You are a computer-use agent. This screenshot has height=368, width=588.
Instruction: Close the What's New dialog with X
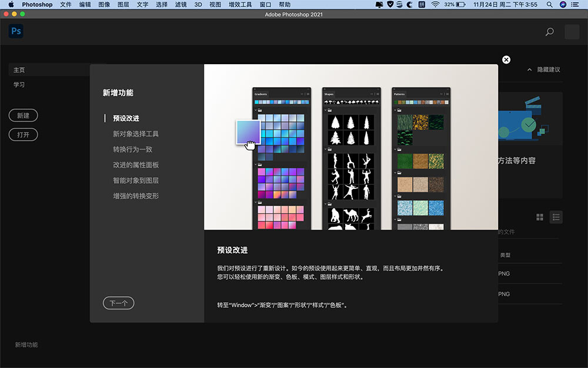506,59
